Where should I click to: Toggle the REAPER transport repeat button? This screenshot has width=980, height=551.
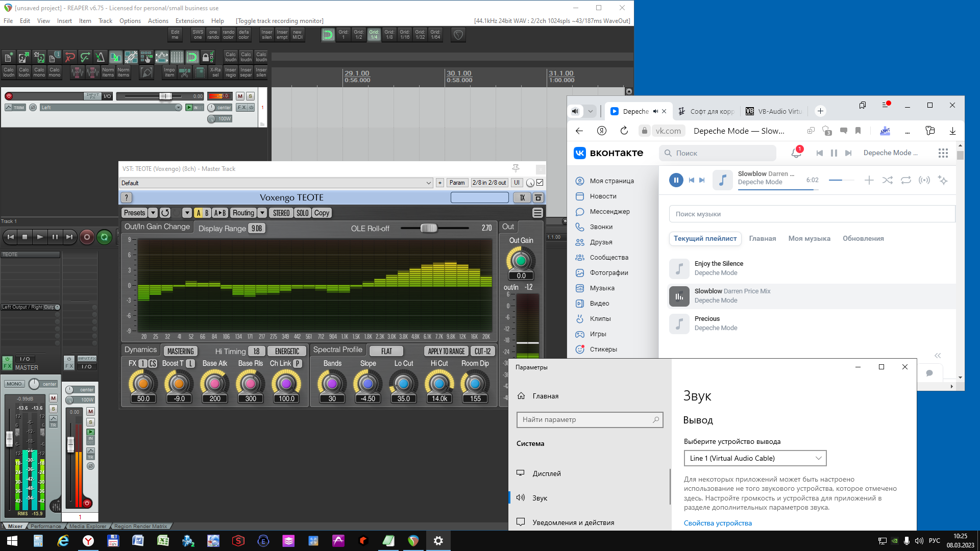tap(104, 237)
